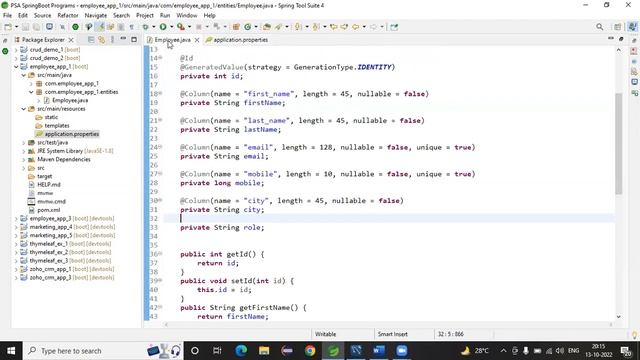Toggle Show Whitespace Characters pilcrow icon
This screenshot has width=640, height=360.
point(131,27)
